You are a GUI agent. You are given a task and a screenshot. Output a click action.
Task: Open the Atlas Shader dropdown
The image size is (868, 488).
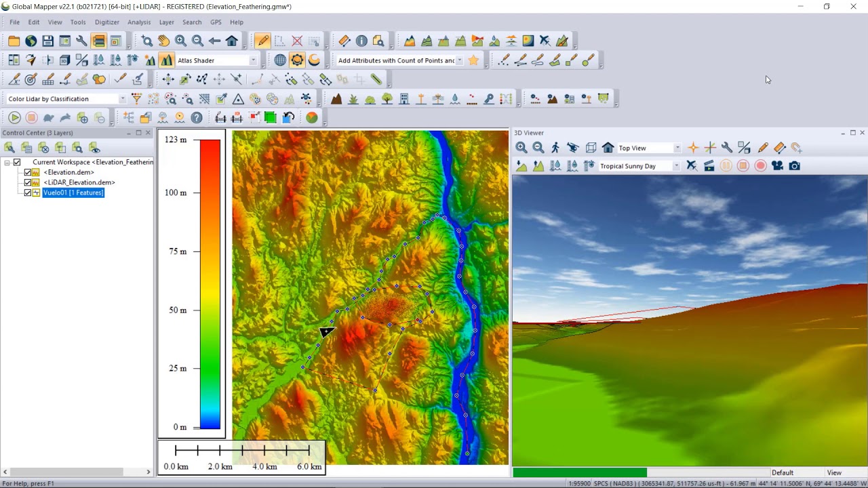253,60
